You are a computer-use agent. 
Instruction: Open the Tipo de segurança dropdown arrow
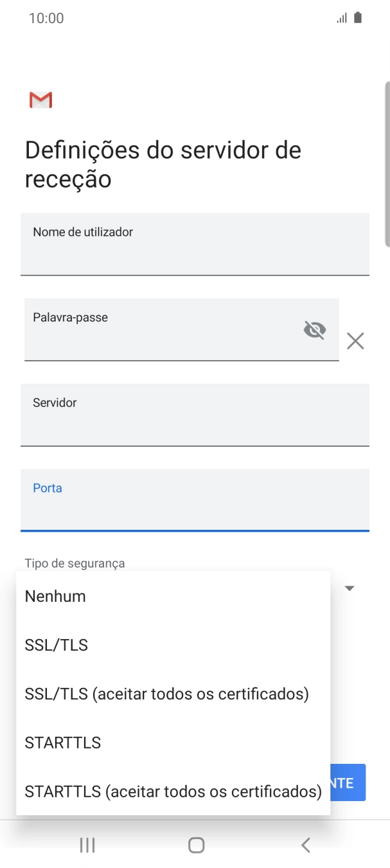tap(349, 587)
